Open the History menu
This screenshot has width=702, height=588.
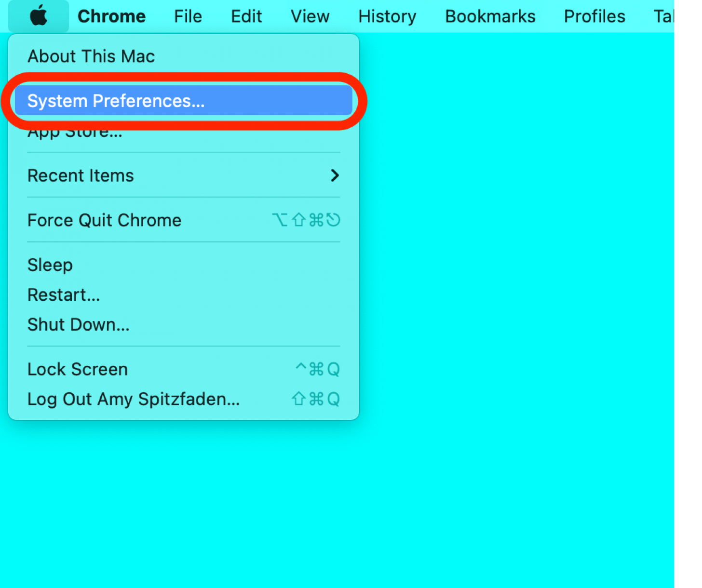tap(387, 16)
